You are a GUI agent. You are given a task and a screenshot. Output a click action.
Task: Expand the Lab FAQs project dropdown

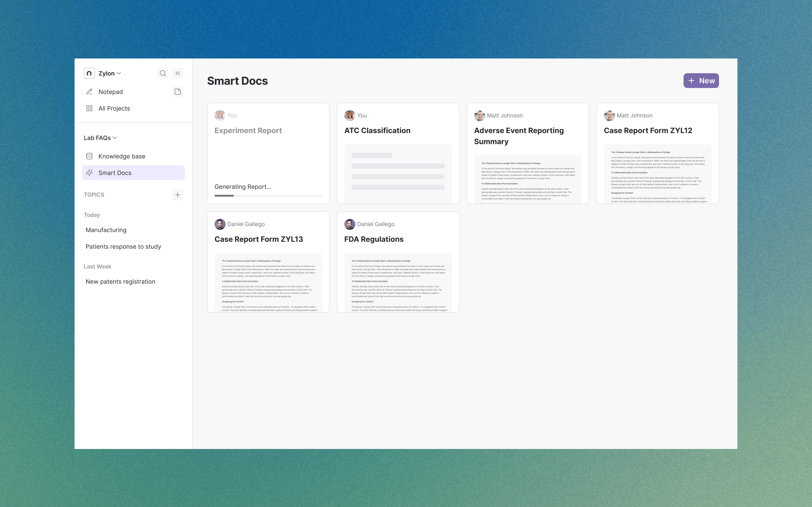pyautogui.click(x=100, y=138)
